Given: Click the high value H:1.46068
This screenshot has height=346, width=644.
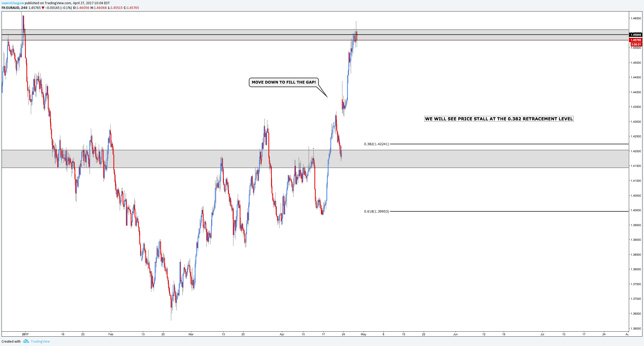Looking at the screenshot, I should click(99, 8).
